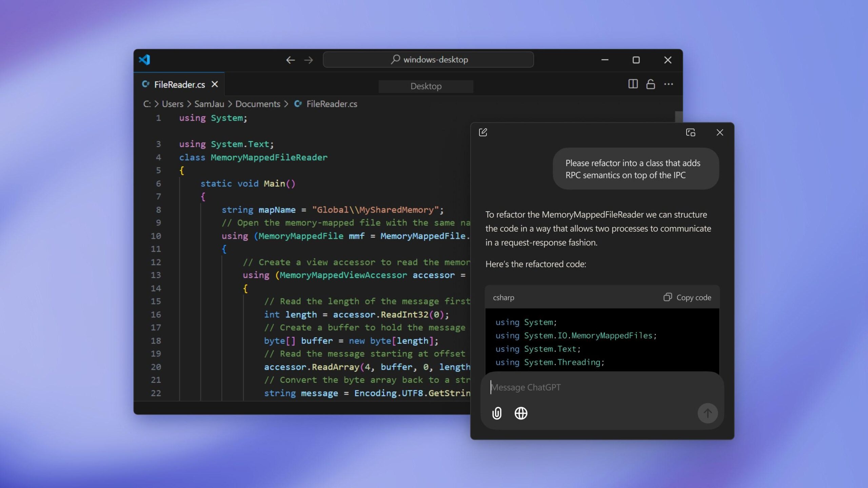The width and height of the screenshot is (868, 488).
Task: Select the C# file icon in the breadcrumb
Action: click(x=297, y=104)
